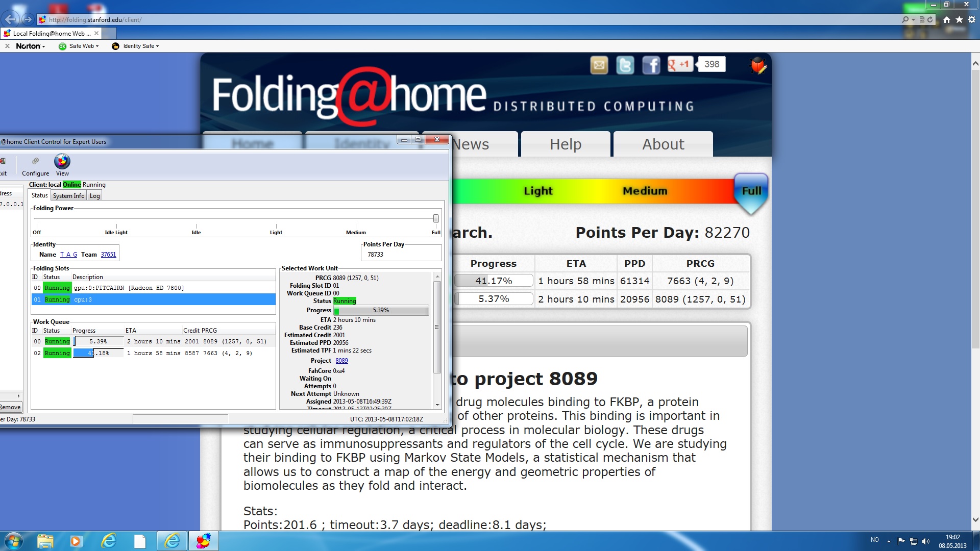Go forward with the browser forward arrow

28,19
